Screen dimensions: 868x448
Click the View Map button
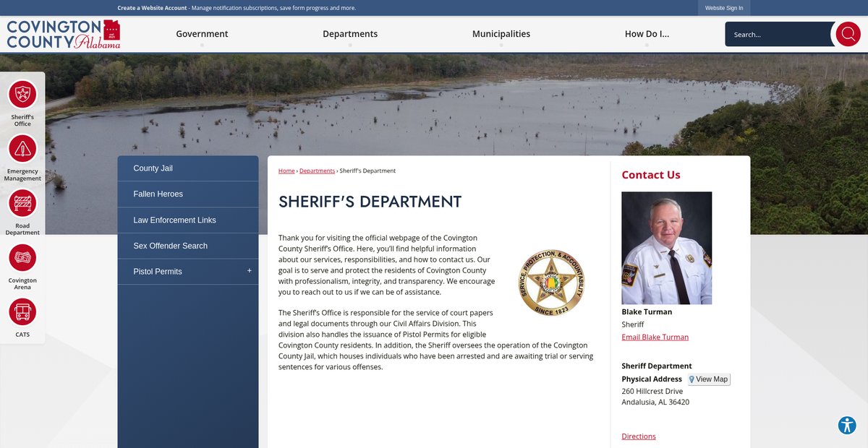pyautogui.click(x=709, y=379)
